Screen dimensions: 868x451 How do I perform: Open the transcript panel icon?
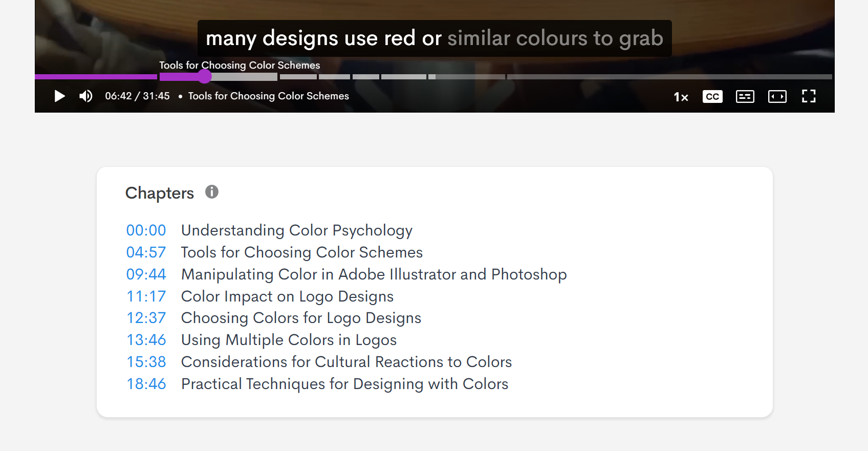(745, 97)
